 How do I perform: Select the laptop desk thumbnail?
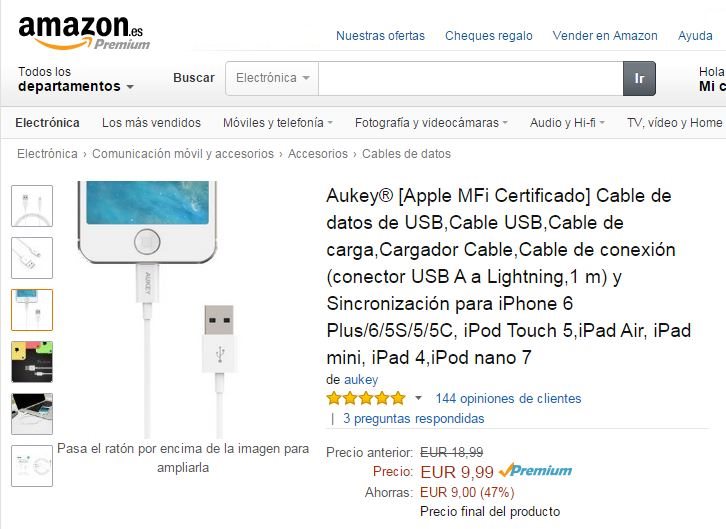click(32, 414)
